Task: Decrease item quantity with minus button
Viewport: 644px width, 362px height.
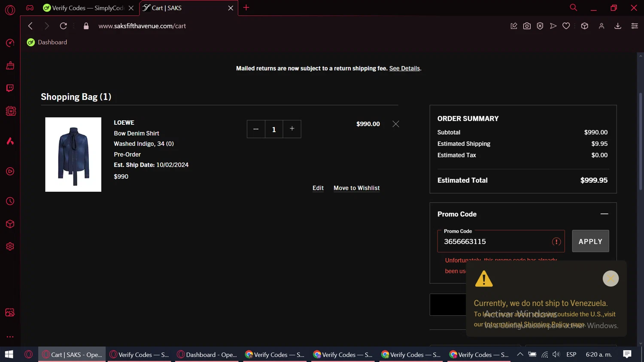Action: [256, 129]
